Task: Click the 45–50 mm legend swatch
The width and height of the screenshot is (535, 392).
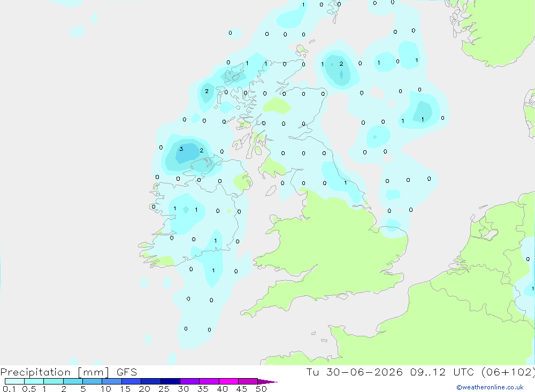Action: tap(248, 381)
